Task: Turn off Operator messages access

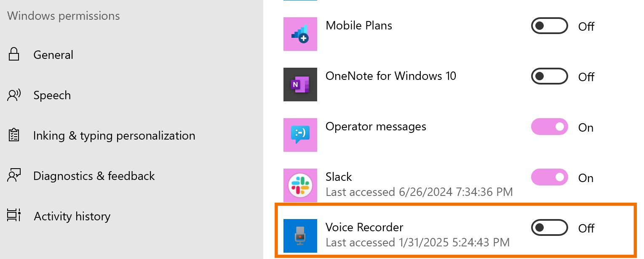Action: click(549, 127)
